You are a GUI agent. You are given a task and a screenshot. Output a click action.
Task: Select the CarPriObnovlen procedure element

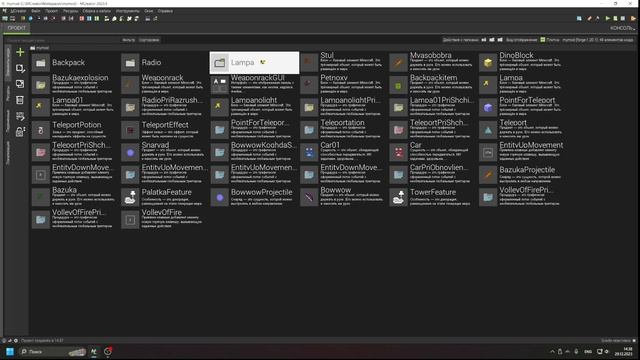coord(433,175)
